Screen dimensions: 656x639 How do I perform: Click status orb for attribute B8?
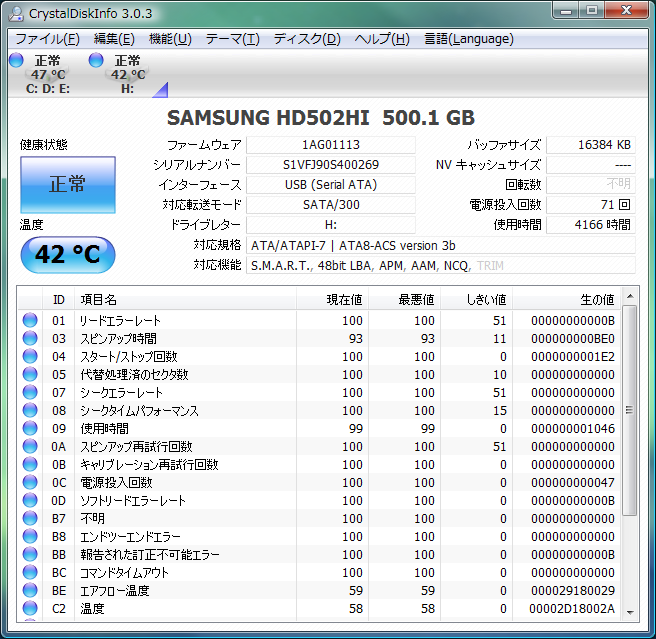[x=30, y=536]
